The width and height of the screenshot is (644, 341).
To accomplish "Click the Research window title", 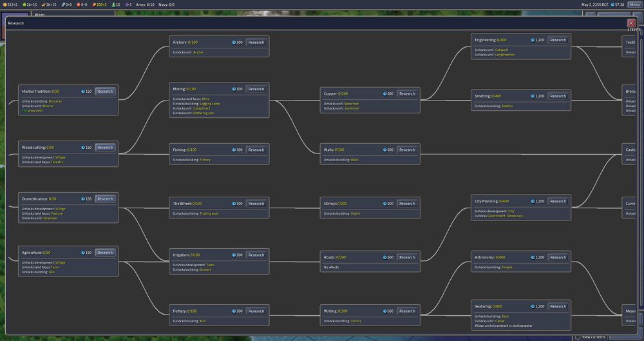I will [x=15, y=23].
